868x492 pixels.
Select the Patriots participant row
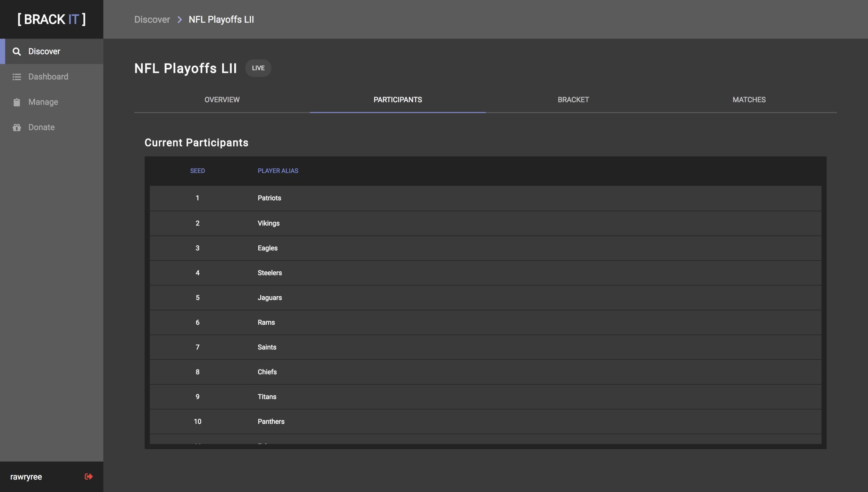(x=269, y=198)
